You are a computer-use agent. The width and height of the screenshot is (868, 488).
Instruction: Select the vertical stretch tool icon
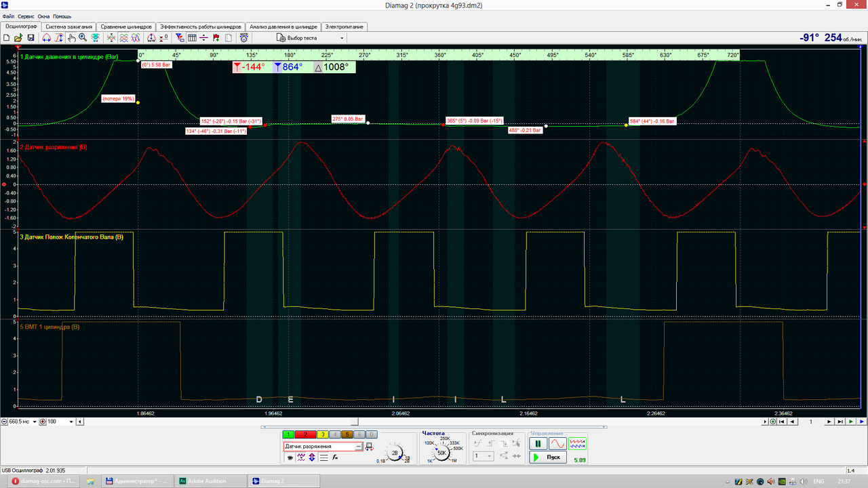[58, 38]
